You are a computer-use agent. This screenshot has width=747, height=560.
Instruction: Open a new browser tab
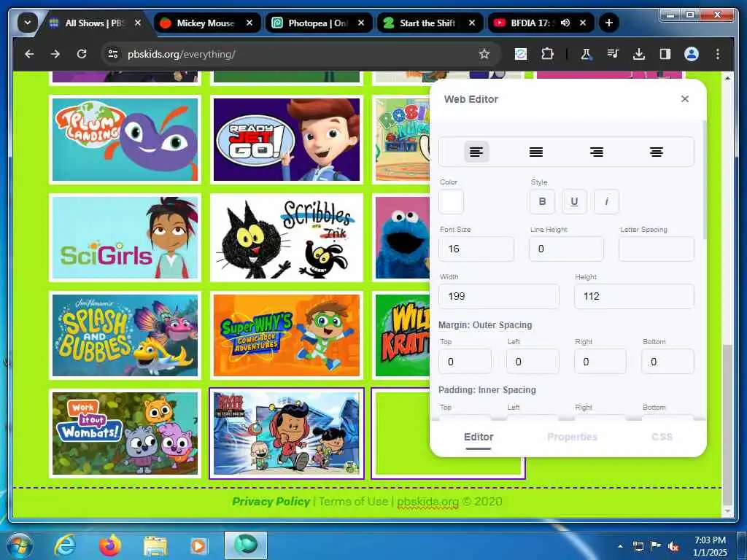(x=609, y=23)
